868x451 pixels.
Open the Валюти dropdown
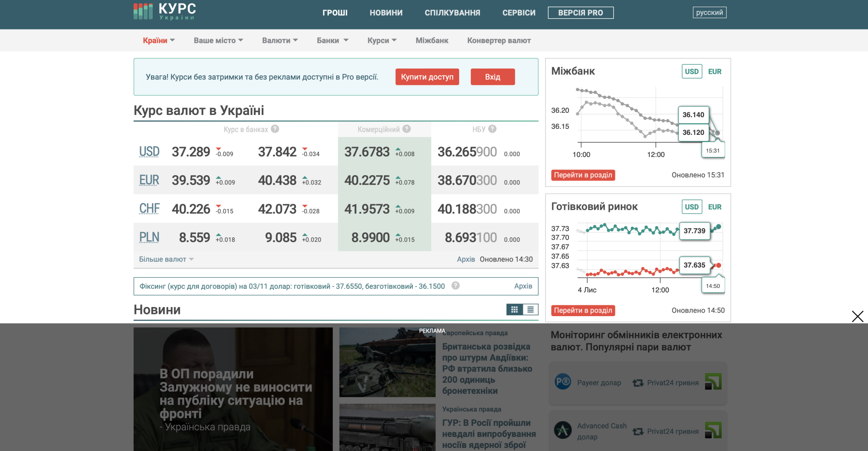[x=279, y=40]
